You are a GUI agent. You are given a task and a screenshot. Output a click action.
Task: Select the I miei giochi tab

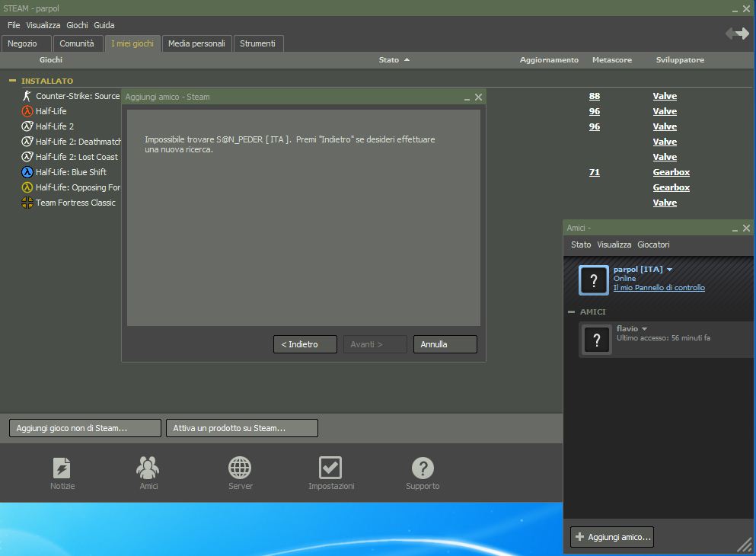point(132,43)
